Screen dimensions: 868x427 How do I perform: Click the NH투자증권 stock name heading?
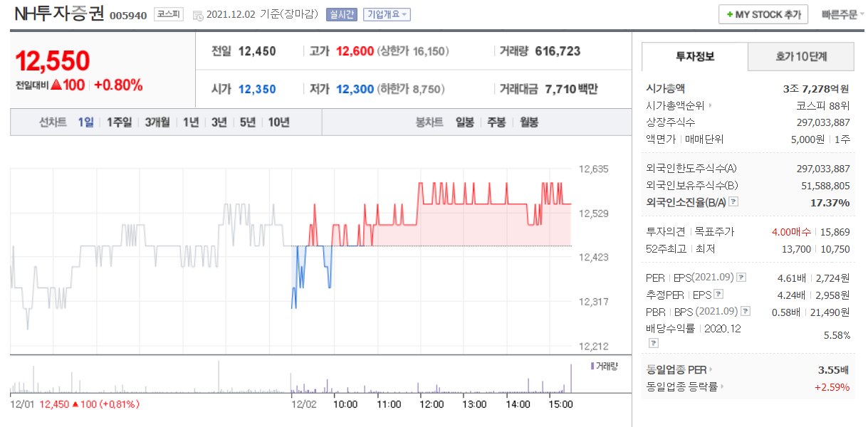coord(58,14)
